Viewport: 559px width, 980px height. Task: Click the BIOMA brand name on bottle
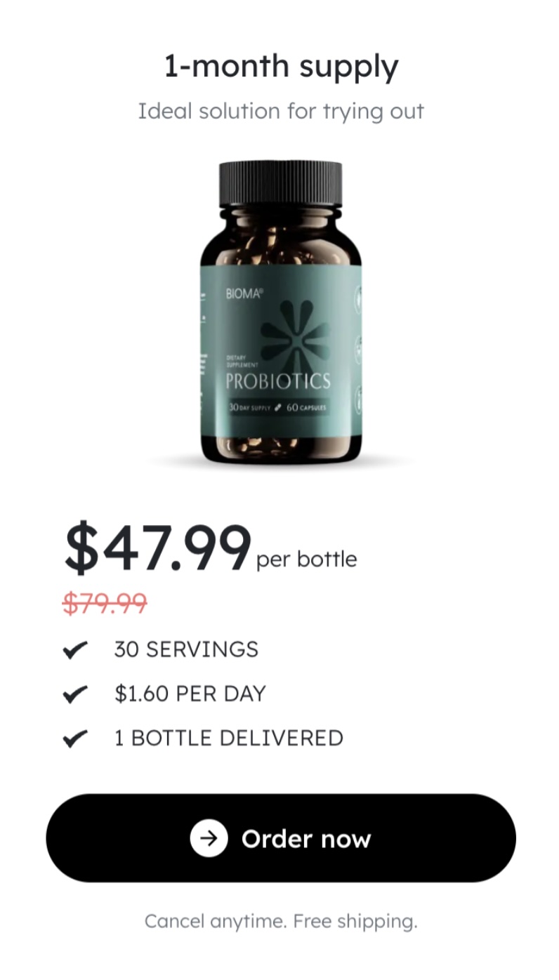(244, 295)
